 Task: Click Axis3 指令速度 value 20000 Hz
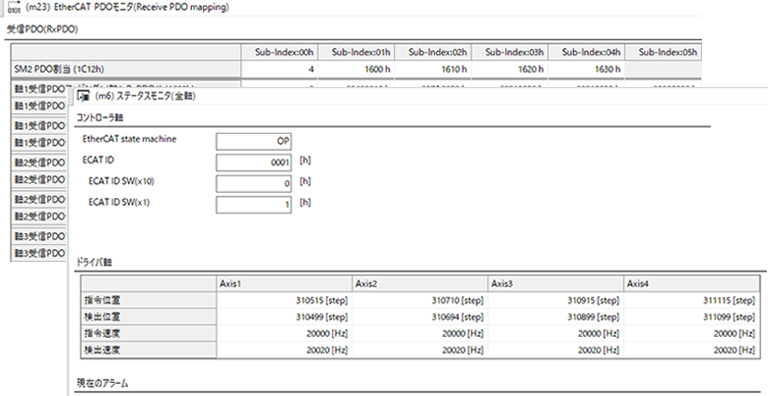coord(555,333)
